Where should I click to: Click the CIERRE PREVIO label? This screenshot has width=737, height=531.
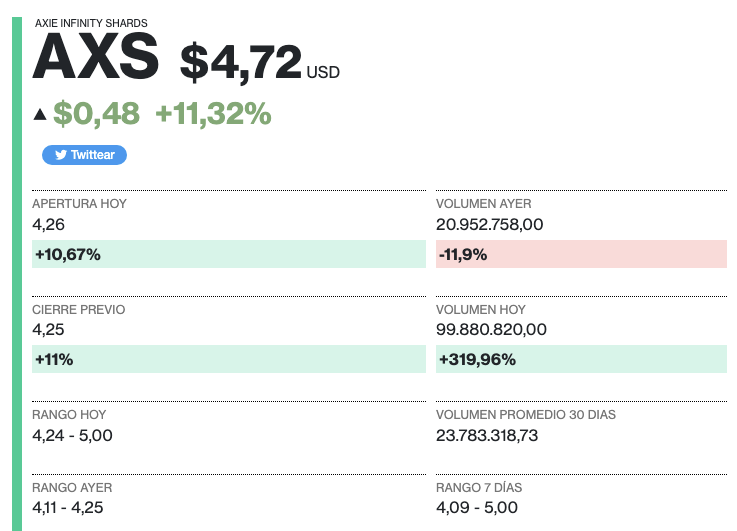tap(78, 310)
